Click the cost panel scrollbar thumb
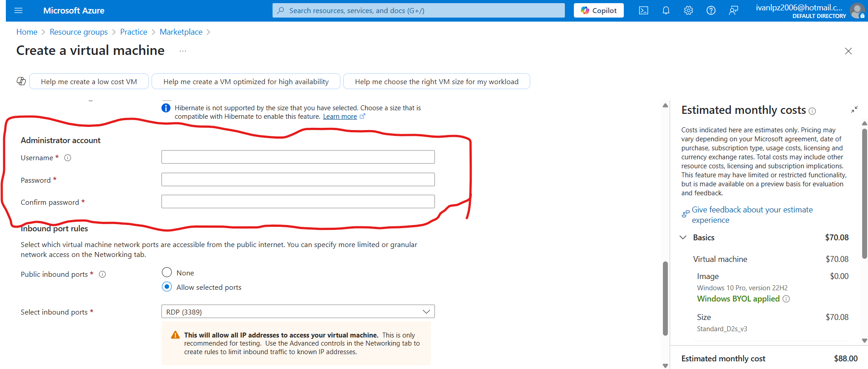 pyautogui.click(x=864, y=193)
